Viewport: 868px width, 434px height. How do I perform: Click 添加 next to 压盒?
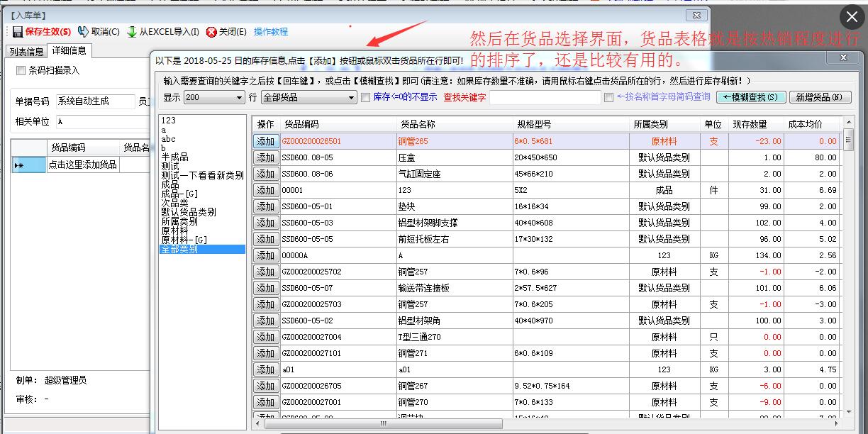(x=265, y=157)
